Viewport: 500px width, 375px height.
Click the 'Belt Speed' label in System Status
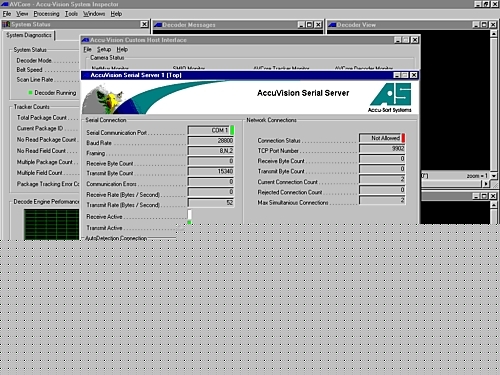click(29, 70)
